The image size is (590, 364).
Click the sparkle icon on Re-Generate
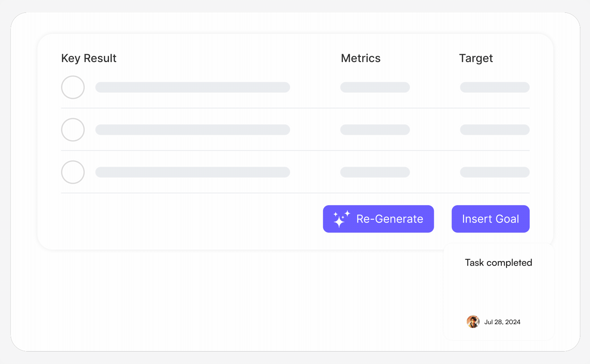(341, 219)
